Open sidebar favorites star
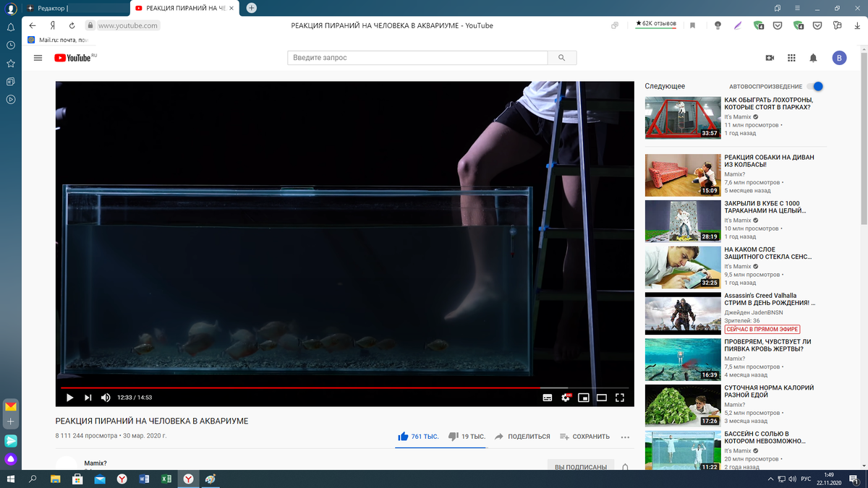The width and height of the screenshot is (868, 488). point(11,64)
